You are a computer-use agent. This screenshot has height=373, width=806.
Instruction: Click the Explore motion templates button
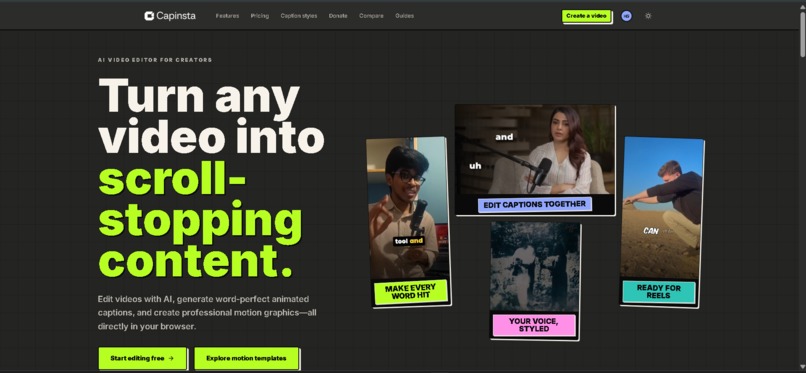246,358
